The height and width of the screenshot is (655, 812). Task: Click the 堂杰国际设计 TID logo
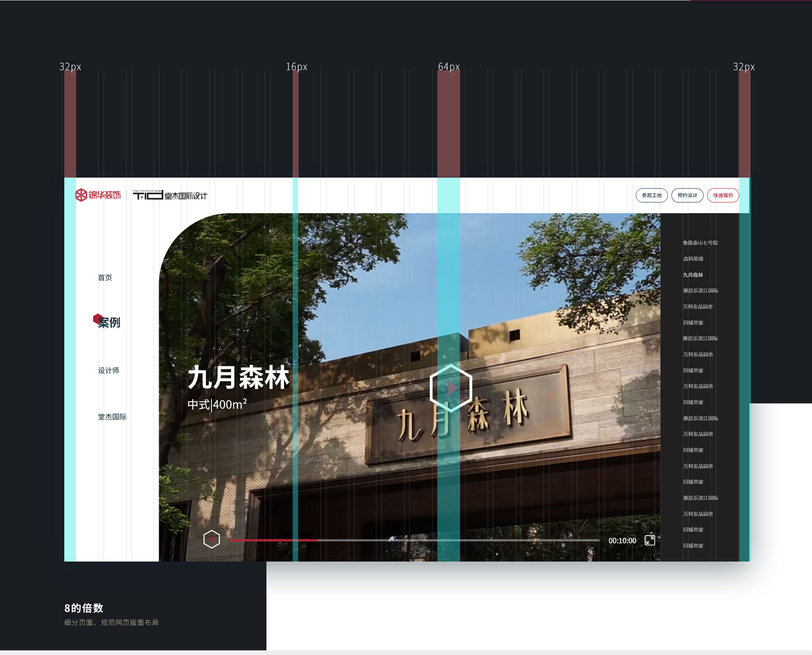click(x=170, y=195)
